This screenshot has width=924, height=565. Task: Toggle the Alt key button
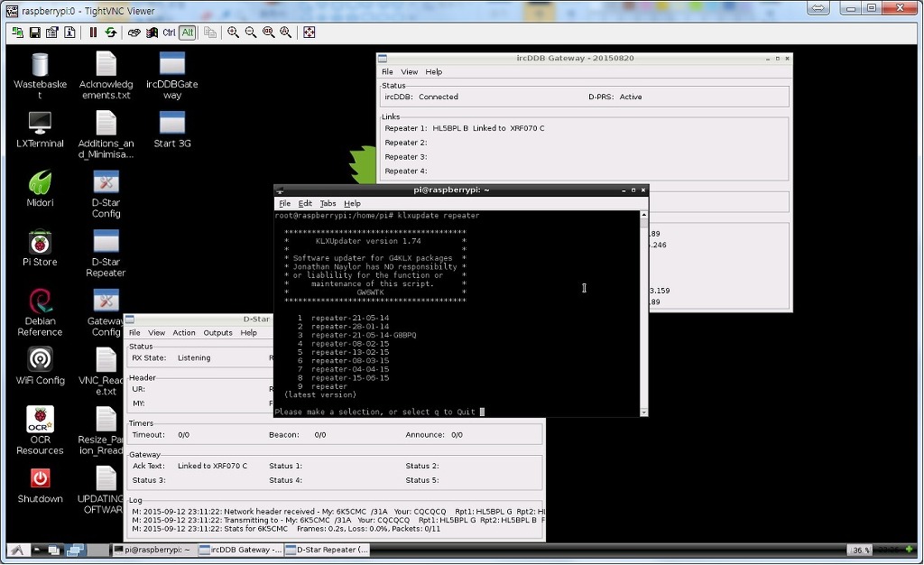(187, 32)
